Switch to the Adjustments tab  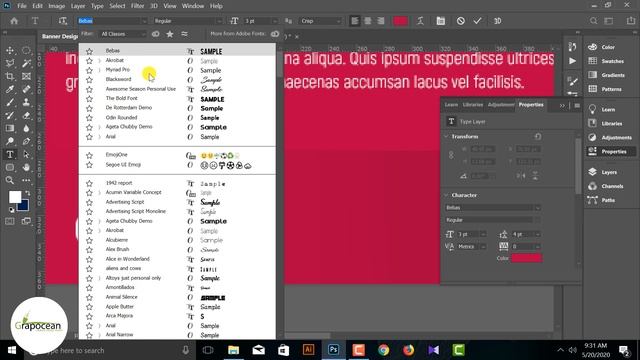coord(501,105)
